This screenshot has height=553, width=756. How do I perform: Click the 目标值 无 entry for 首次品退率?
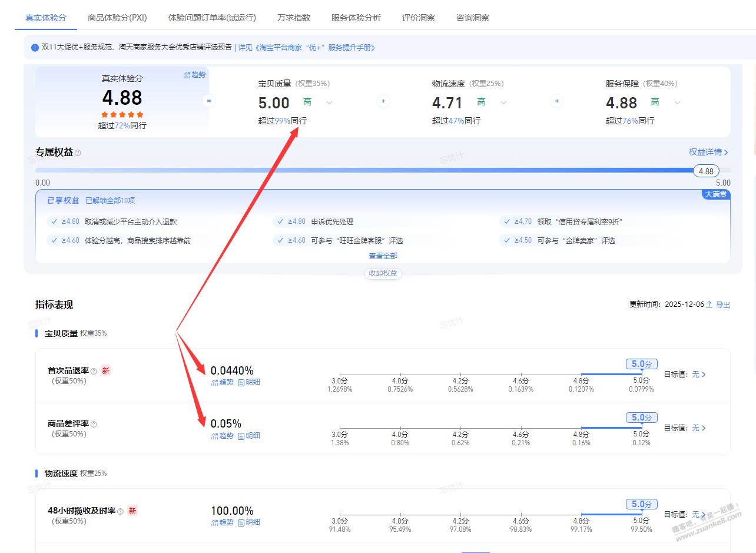(x=698, y=374)
